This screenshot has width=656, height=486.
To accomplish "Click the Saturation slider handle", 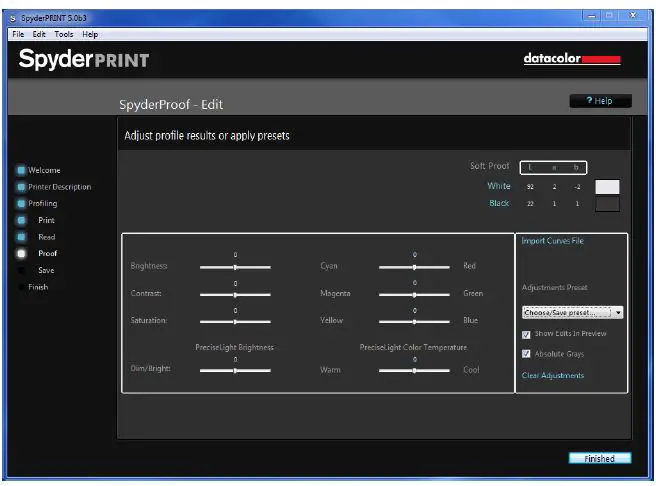I will (x=235, y=322).
